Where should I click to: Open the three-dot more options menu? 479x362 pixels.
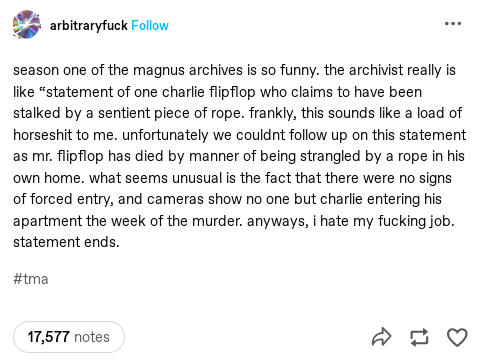coord(453,24)
